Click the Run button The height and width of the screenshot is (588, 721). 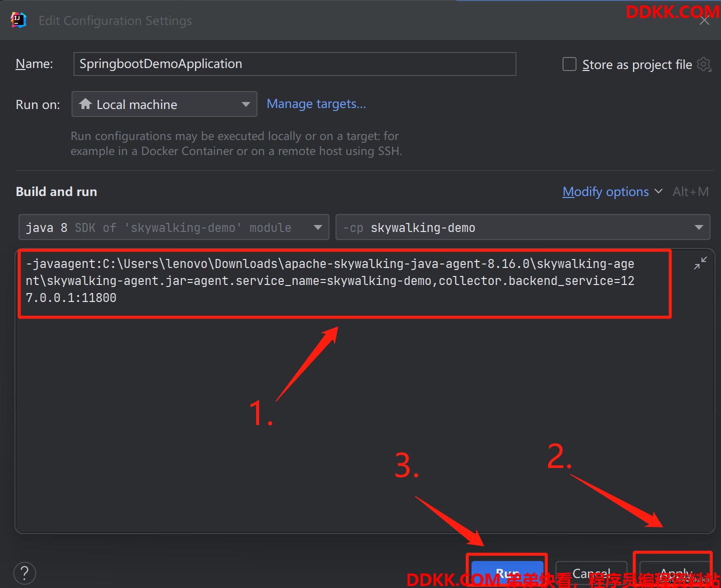coord(507,573)
